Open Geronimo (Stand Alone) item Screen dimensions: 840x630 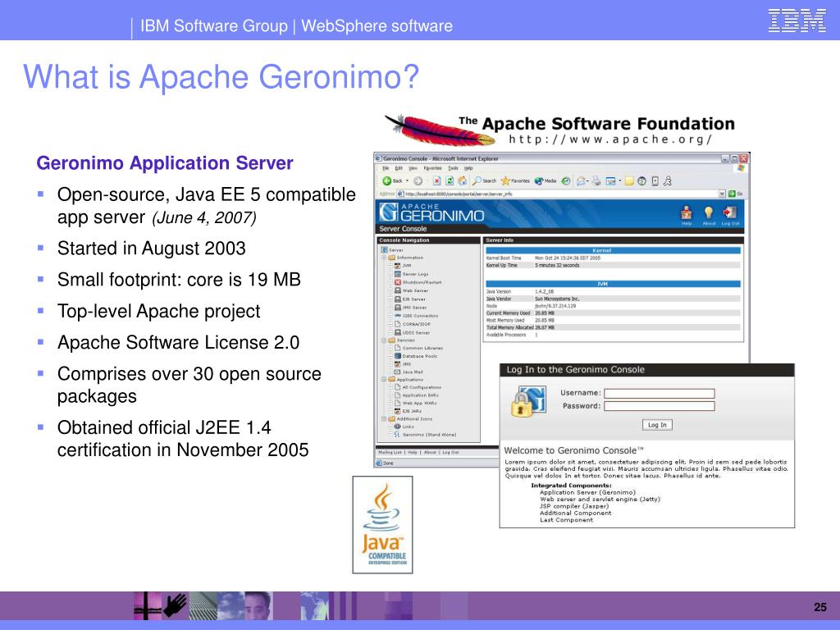425,435
